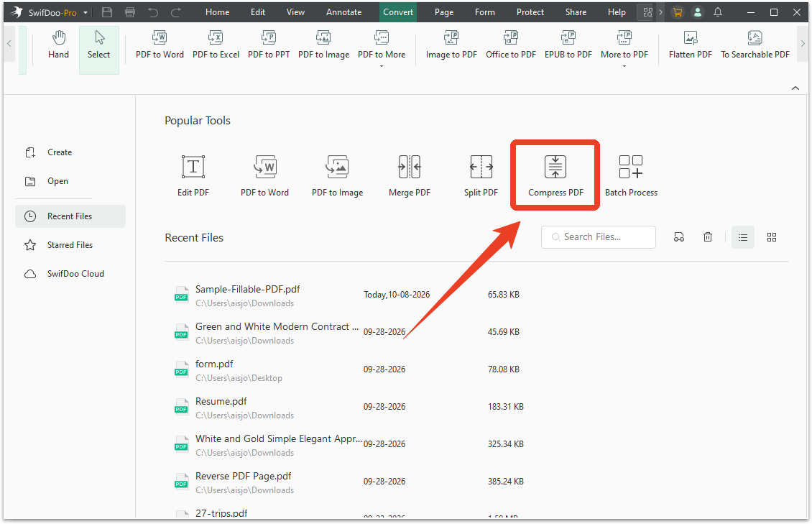
Task: Click the Print icon in title bar
Action: (130, 12)
